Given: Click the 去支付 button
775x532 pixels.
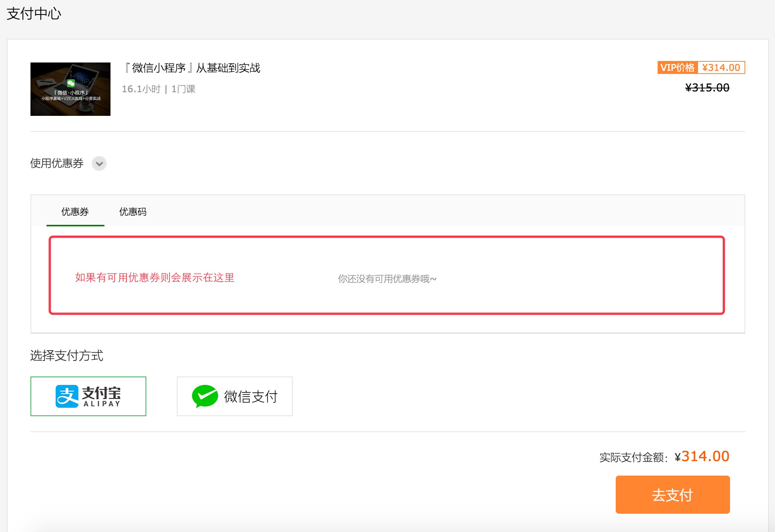Looking at the screenshot, I should point(673,495).
